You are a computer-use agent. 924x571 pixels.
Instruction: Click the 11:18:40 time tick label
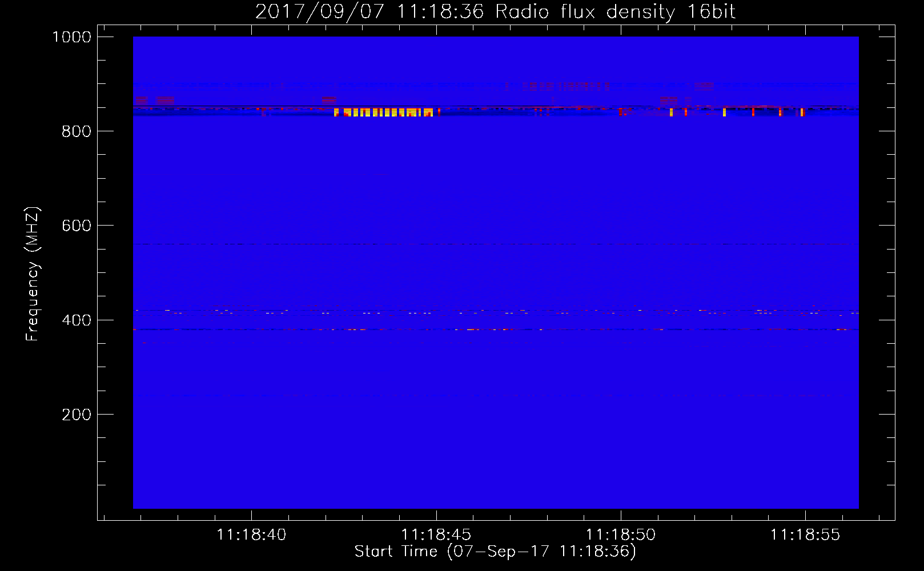(x=252, y=535)
